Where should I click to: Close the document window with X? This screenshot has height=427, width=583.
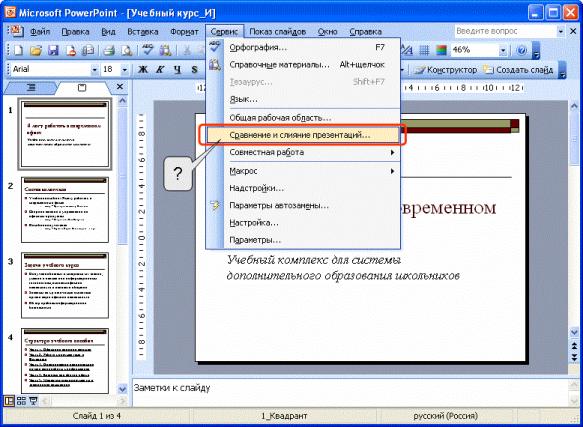click(573, 31)
